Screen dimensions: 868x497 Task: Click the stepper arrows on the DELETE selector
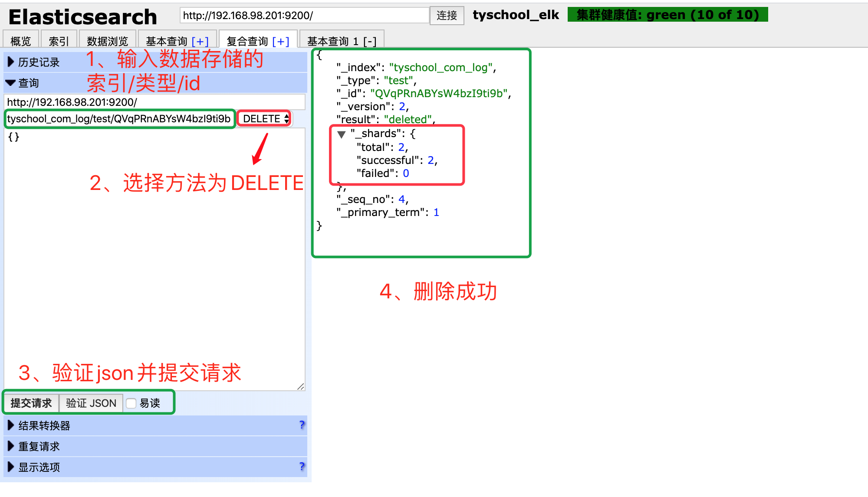(x=286, y=118)
